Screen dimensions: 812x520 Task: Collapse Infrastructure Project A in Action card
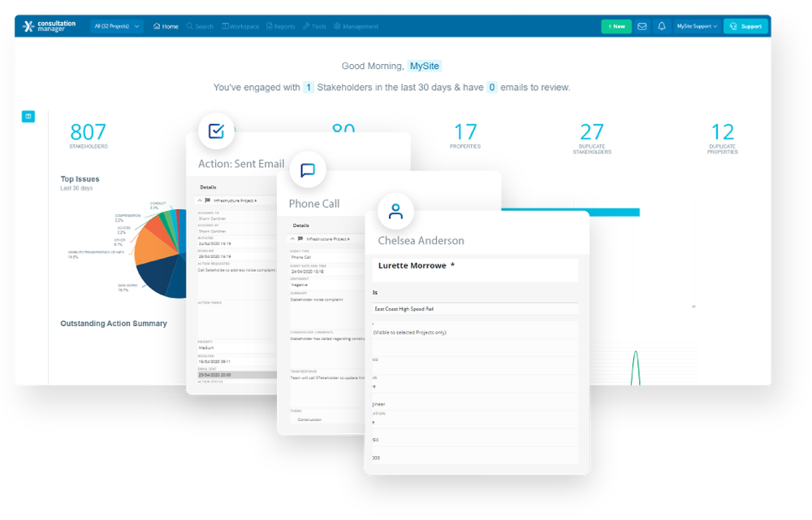point(200,200)
